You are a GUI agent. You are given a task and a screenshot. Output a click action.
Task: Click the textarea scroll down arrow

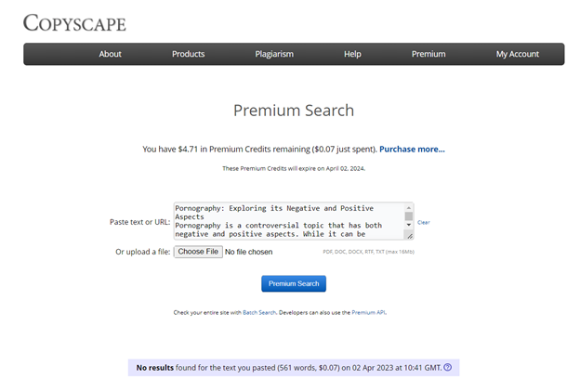[409, 226]
